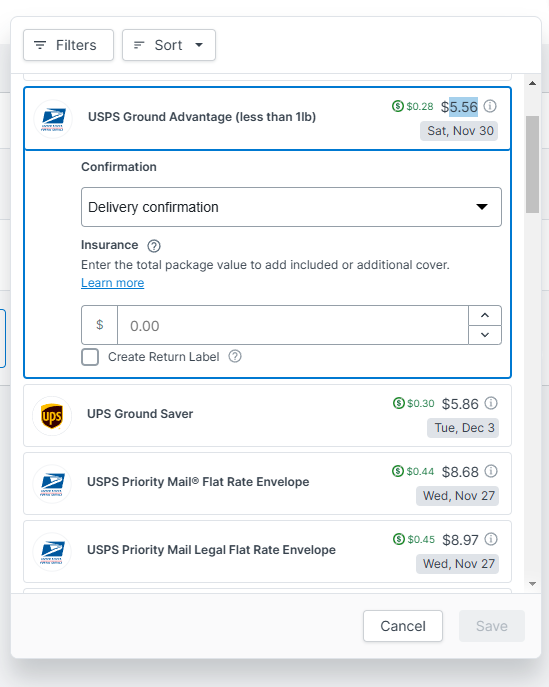Select USPS Priority Mail Legal Flat Rate Envelope text
Image resolution: width=549 pixels, height=687 pixels.
pos(211,550)
